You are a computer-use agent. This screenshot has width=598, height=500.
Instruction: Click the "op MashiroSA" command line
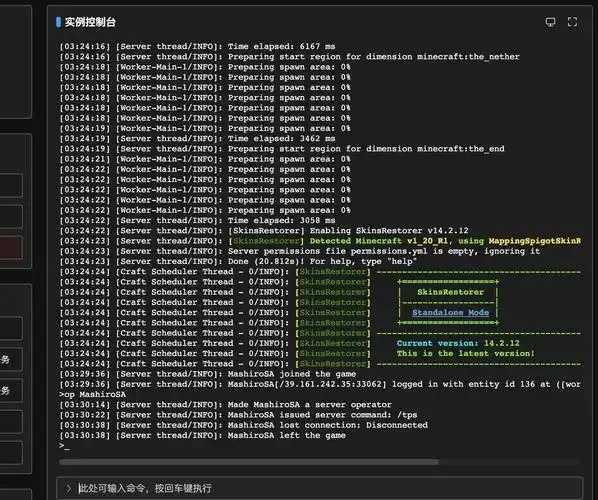click(92, 394)
